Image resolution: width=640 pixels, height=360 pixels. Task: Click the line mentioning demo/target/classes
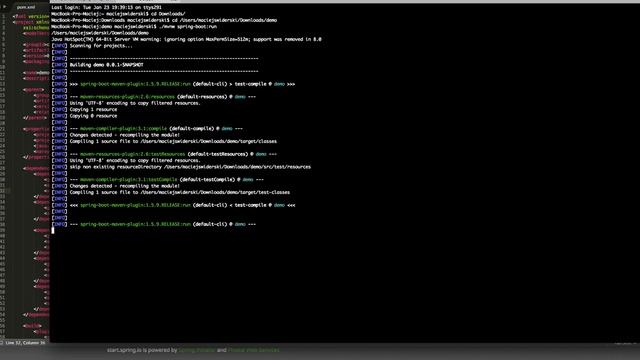[x=164, y=141]
